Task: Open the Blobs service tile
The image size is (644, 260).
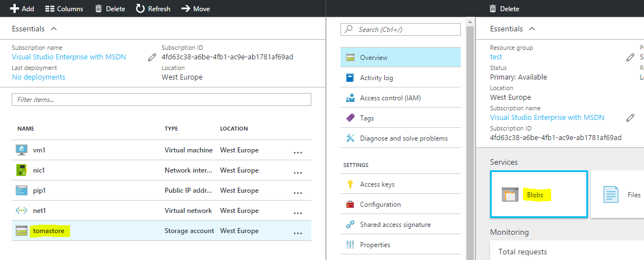Action: pos(539,194)
